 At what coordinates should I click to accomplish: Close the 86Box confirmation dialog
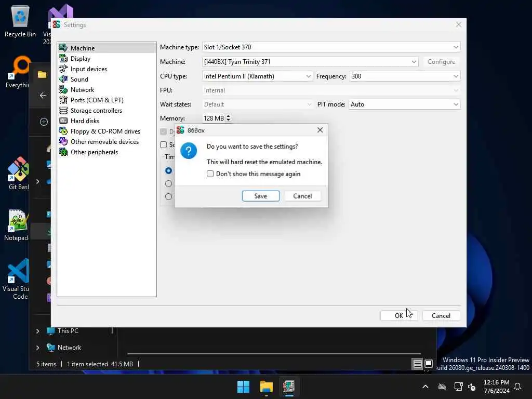[320, 130]
